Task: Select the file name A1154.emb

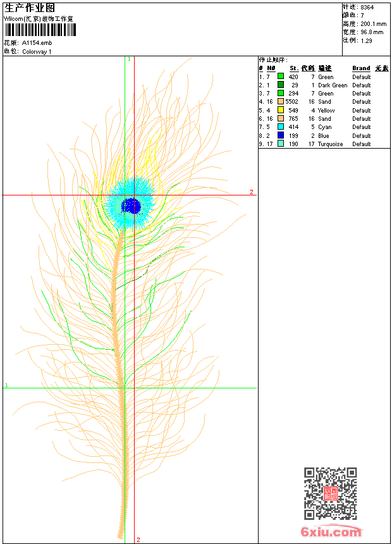Action: 37,42
